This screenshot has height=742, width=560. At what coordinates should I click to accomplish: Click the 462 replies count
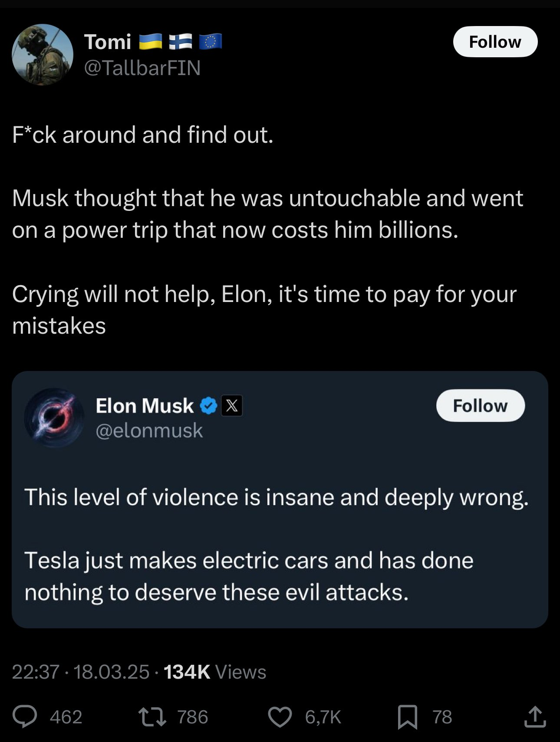[66, 717]
